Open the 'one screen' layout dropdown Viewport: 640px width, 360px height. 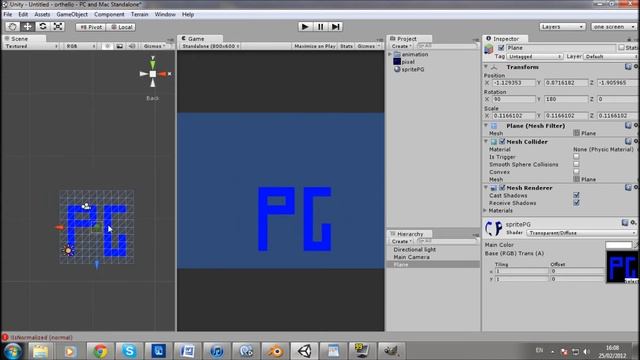tap(613, 27)
